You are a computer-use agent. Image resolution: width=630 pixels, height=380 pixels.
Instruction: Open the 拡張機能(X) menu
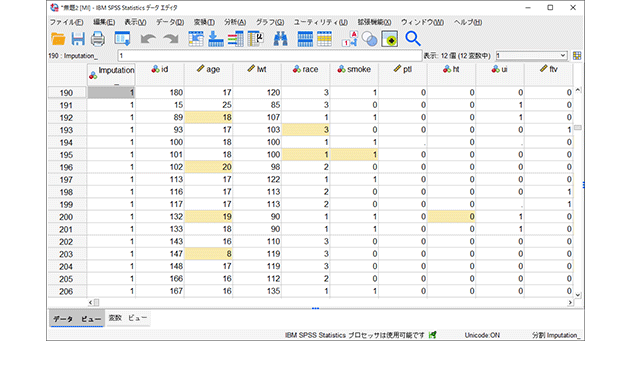pyautogui.click(x=374, y=22)
